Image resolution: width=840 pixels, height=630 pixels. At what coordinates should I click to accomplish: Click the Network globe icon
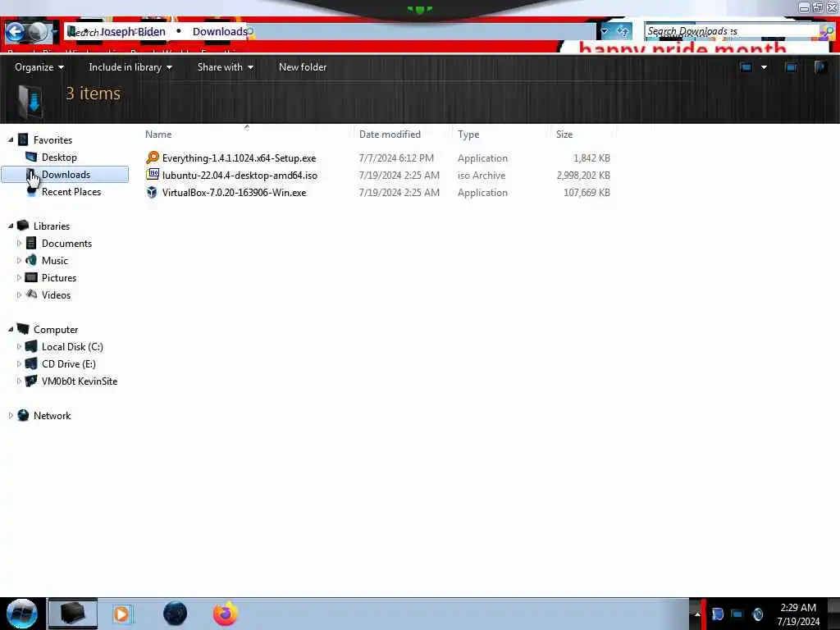pyautogui.click(x=23, y=415)
